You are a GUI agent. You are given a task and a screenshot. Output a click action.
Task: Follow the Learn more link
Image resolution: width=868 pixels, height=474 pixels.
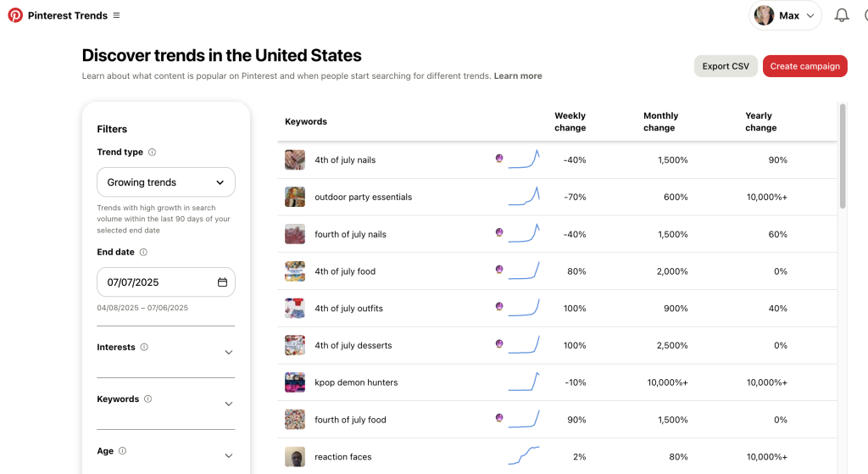click(518, 76)
